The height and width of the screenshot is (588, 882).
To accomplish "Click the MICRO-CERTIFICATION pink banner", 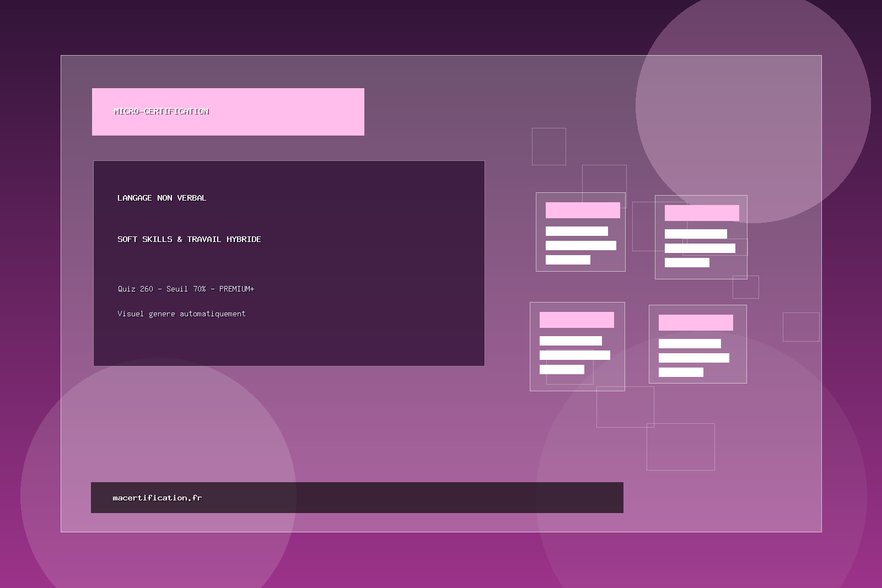I will [228, 111].
